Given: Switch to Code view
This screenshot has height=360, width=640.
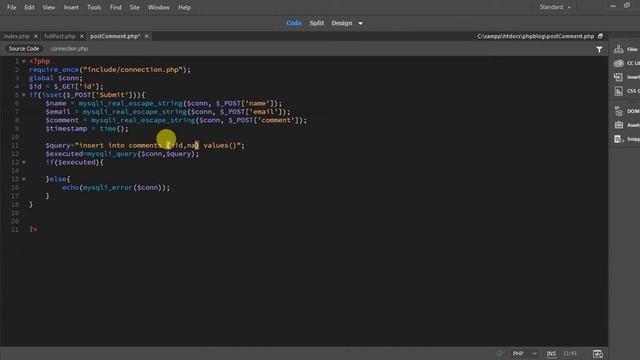Looking at the screenshot, I should click(x=294, y=23).
